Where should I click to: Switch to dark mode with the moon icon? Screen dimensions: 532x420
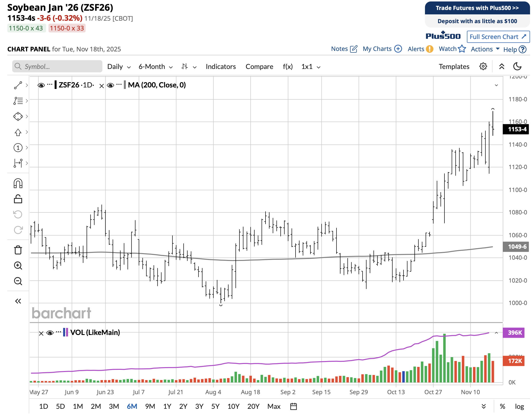tap(517, 67)
